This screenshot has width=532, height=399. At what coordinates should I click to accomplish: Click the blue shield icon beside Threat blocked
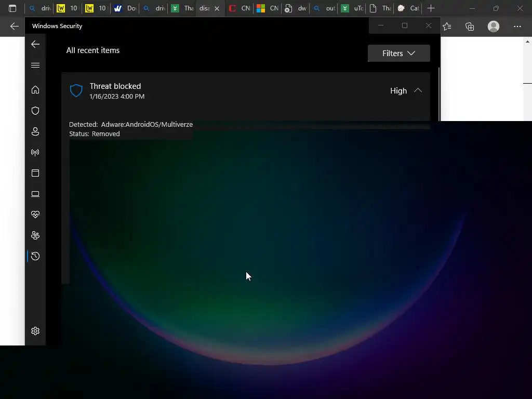pyautogui.click(x=76, y=90)
